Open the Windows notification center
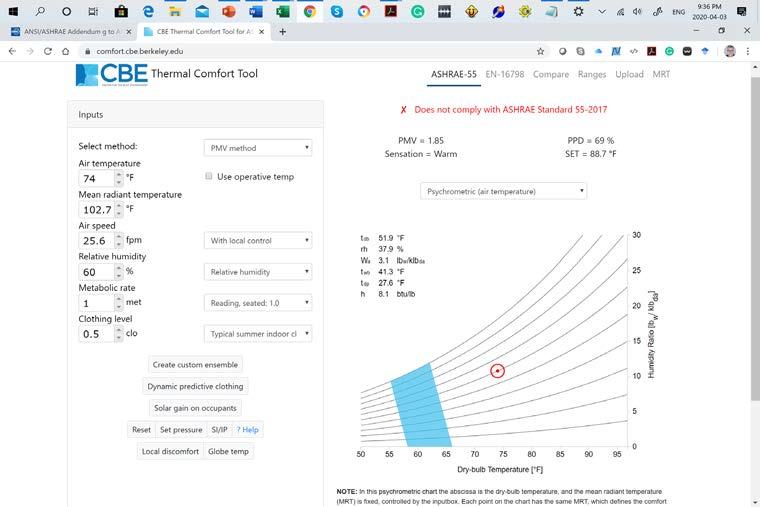 click(x=742, y=12)
